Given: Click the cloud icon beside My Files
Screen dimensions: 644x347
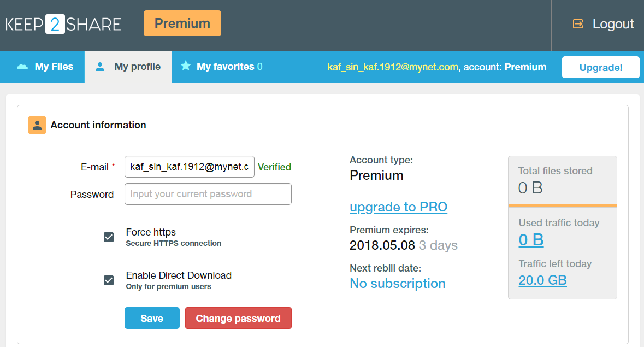Looking at the screenshot, I should coord(22,67).
